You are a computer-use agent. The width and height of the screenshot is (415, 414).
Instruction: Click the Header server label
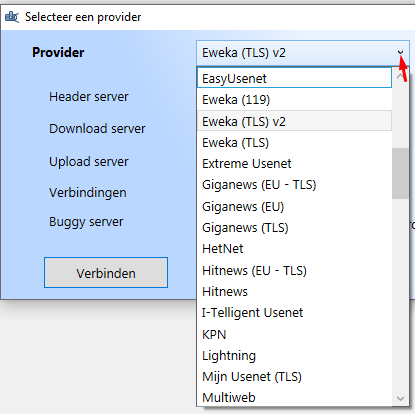(x=89, y=97)
